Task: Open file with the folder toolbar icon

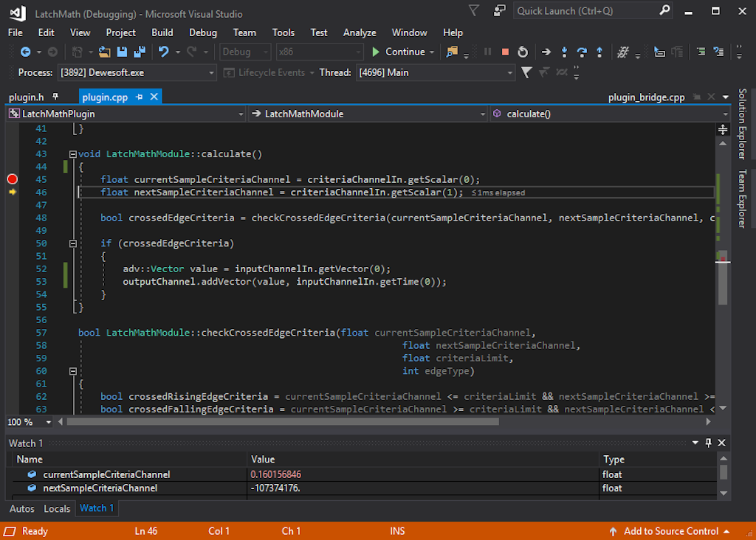Action: coord(104,52)
